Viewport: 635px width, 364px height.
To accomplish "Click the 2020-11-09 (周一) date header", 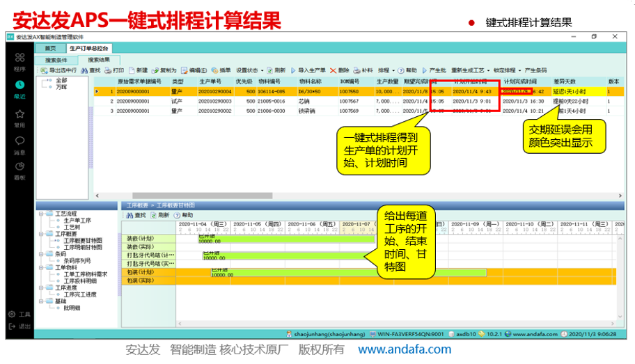I will pyautogui.click(x=476, y=224).
